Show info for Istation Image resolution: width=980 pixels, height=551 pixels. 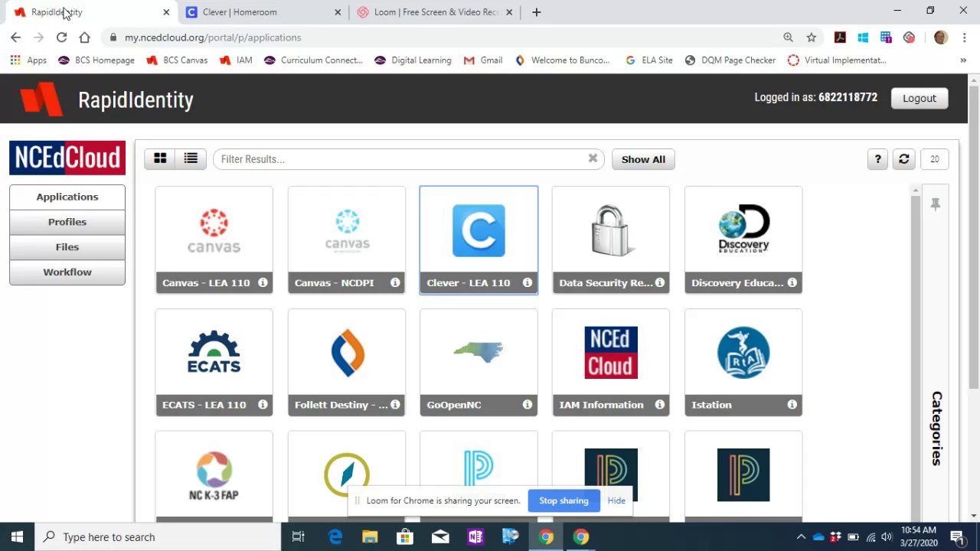coord(792,404)
